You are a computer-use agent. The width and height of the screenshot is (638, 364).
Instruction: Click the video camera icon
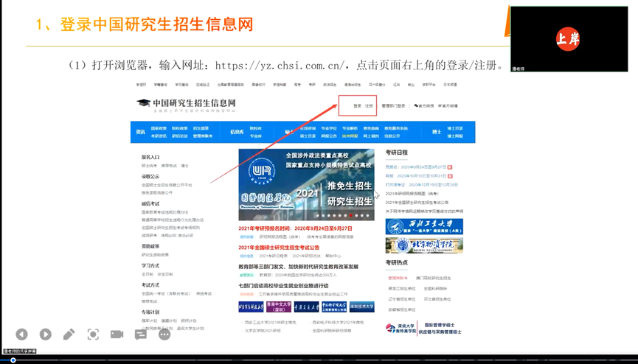117,335
